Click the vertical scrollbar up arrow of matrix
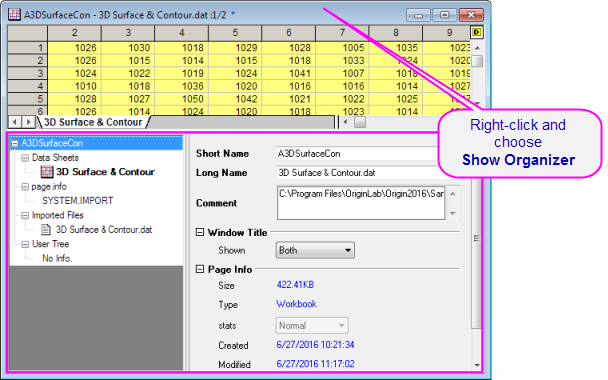 click(477, 48)
